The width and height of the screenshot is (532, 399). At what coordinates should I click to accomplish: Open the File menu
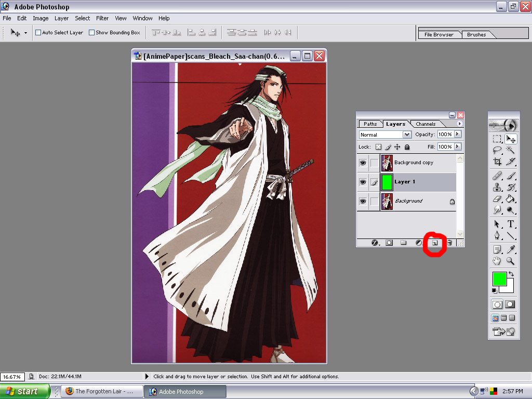[7, 18]
